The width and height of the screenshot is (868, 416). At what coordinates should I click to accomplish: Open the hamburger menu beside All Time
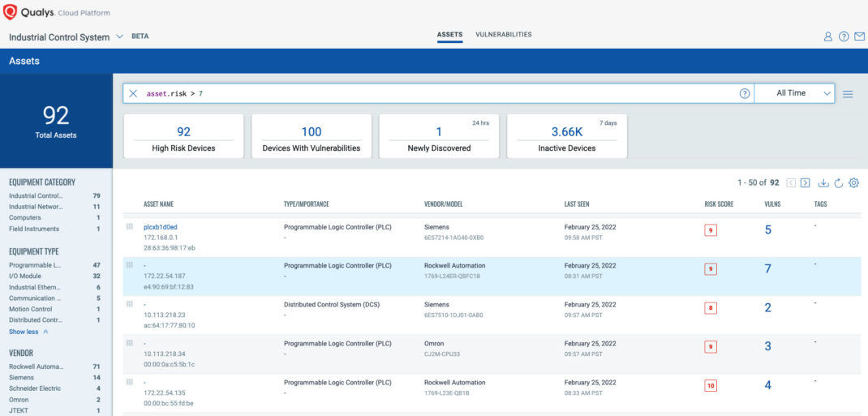point(848,94)
